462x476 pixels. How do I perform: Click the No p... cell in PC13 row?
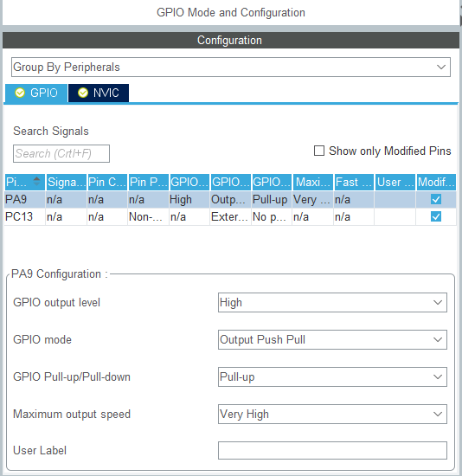pyautogui.click(x=272, y=216)
